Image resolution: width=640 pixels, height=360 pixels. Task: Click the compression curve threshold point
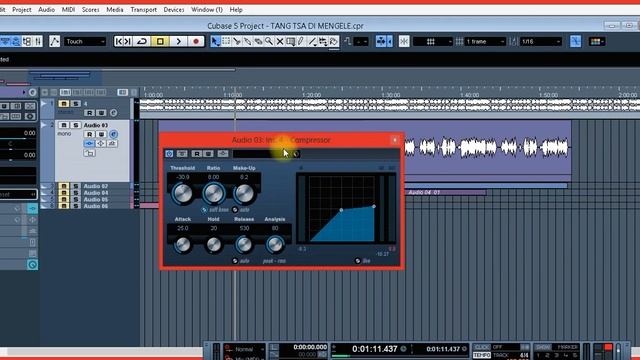coord(342,210)
